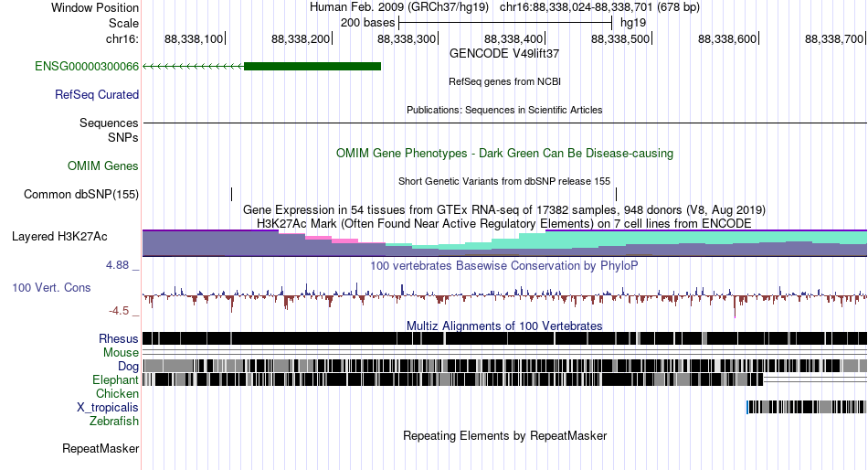The width and height of the screenshot is (868, 470).
Task: Click the X_tropicalis alignment label
Action: click(x=108, y=408)
